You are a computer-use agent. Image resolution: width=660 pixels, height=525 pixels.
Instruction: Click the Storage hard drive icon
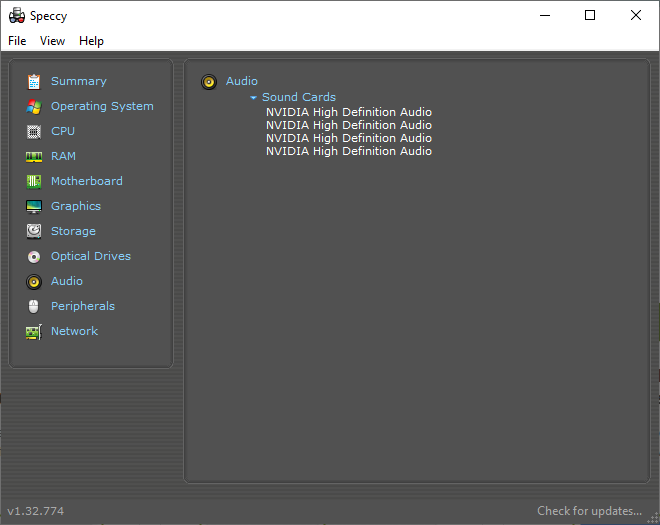(34, 232)
